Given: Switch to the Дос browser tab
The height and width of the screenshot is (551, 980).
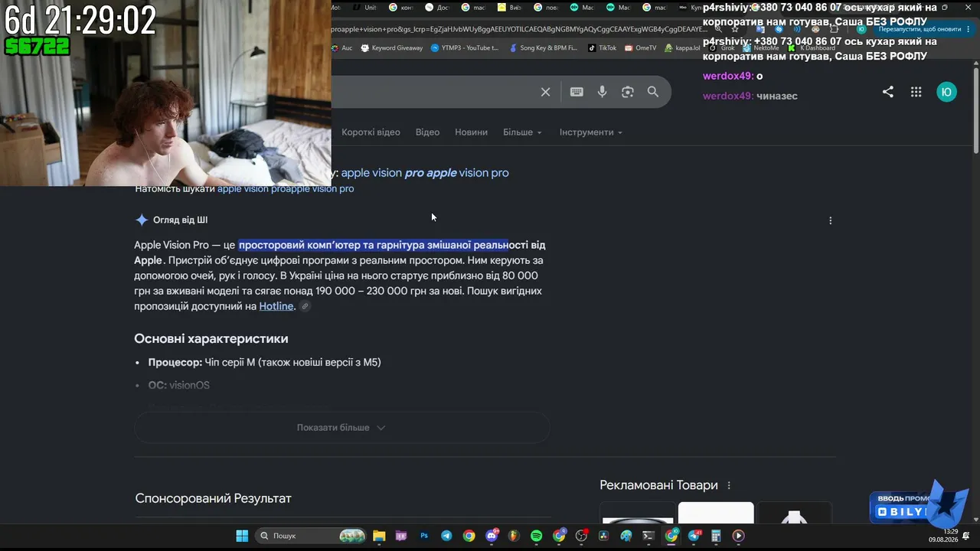Looking at the screenshot, I should coord(438,8).
